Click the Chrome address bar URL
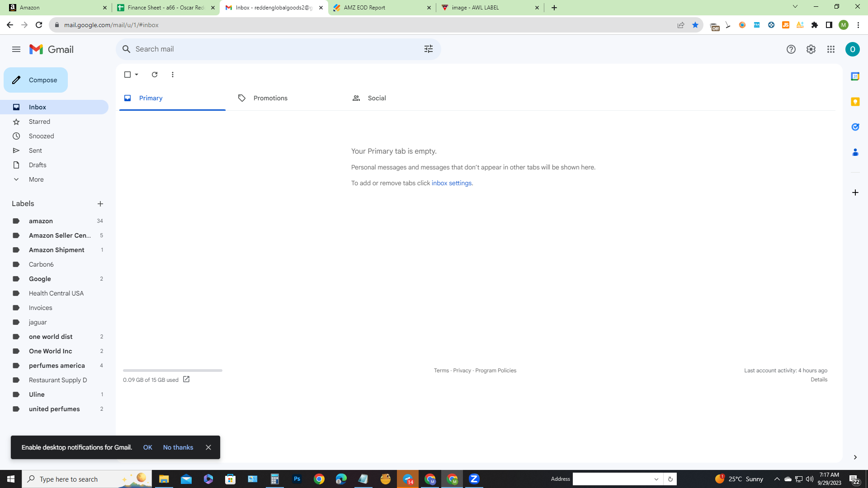The image size is (868, 488). 111,25
